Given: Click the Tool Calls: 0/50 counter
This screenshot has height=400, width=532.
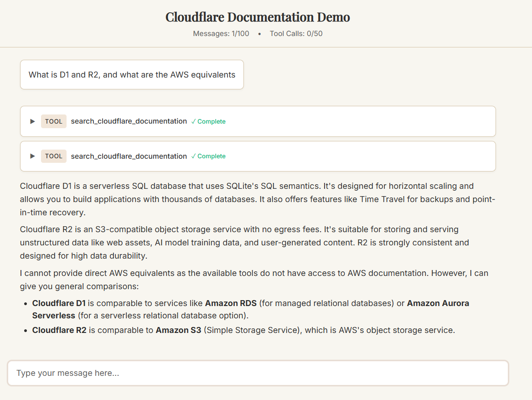Looking at the screenshot, I should click(x=296, y=34).
